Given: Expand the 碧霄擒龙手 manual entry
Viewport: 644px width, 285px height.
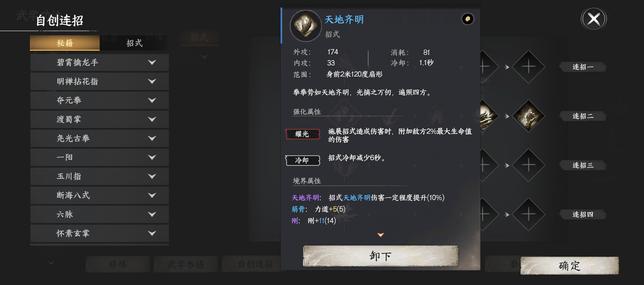Looking at the screenshot, I should tap(99, 62).
